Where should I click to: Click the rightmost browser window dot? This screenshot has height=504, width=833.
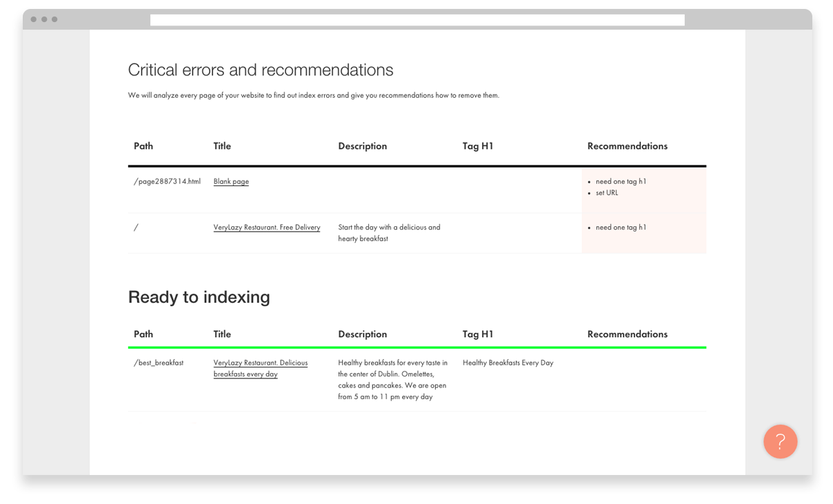click(x=53, y=19)
